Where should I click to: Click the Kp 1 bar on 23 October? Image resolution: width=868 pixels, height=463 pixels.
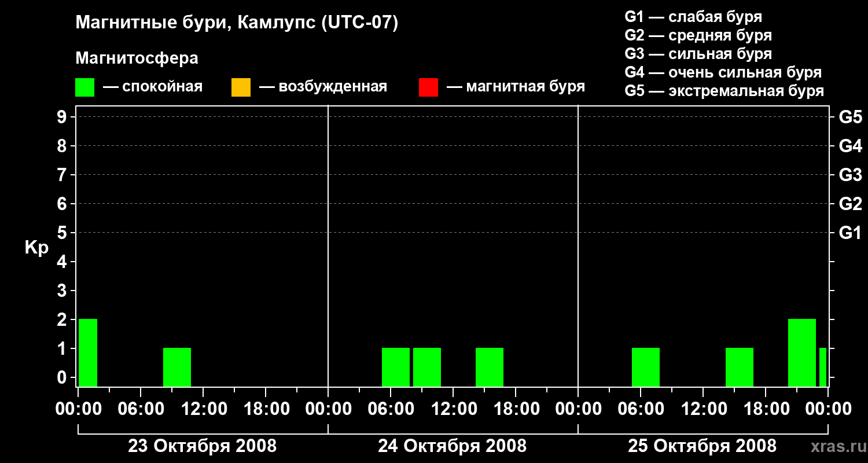[177, 367]
